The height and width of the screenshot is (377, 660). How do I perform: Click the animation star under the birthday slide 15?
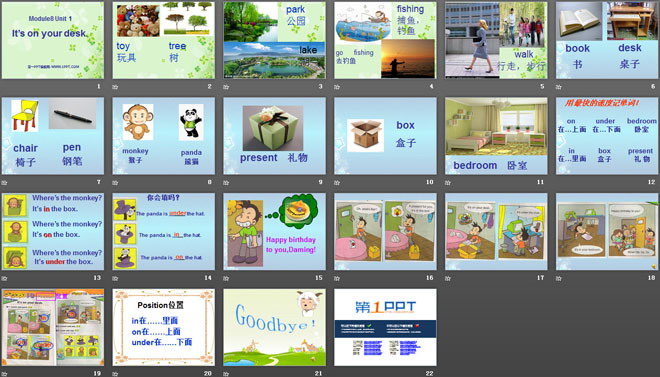pos(226,278)
